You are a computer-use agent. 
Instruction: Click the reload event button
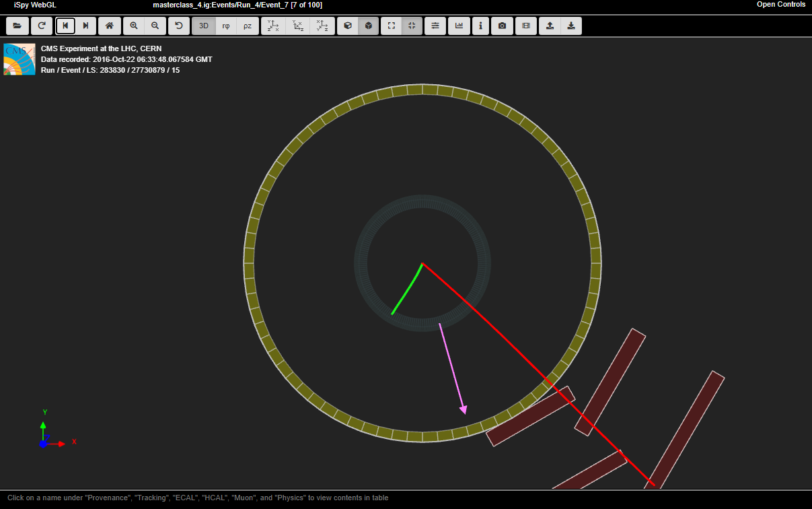(x=41, y=26)
